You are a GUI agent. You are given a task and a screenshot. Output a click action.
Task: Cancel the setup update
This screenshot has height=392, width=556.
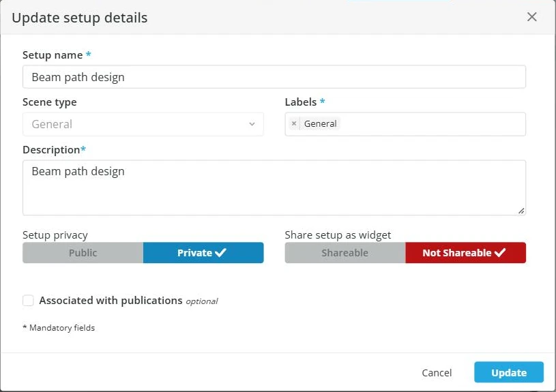tap(437, 372)
